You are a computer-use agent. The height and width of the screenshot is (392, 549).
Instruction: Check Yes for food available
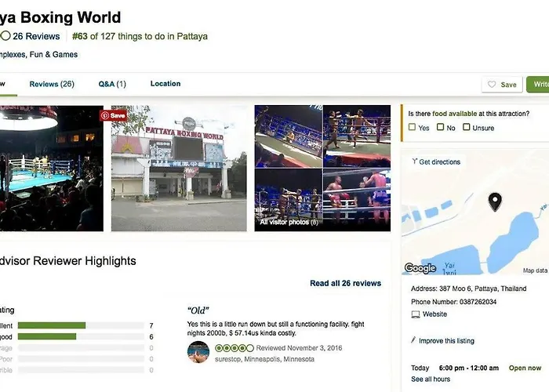(x=412, y=127)
